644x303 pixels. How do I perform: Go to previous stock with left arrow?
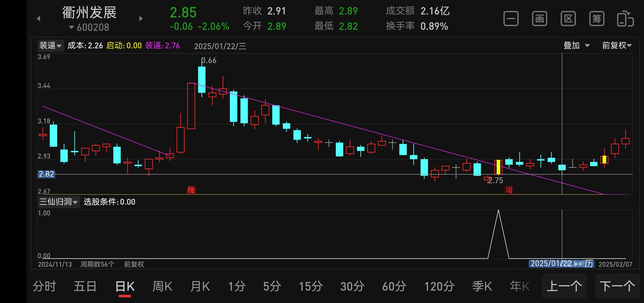pos(39,19)
